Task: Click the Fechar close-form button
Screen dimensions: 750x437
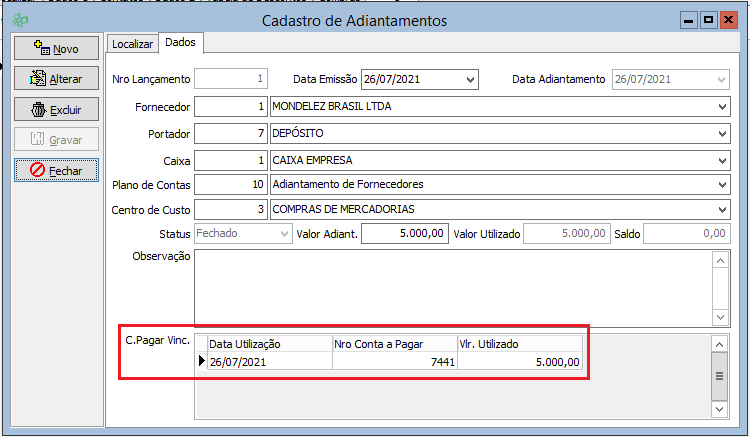Action: [x=56, y=171]
